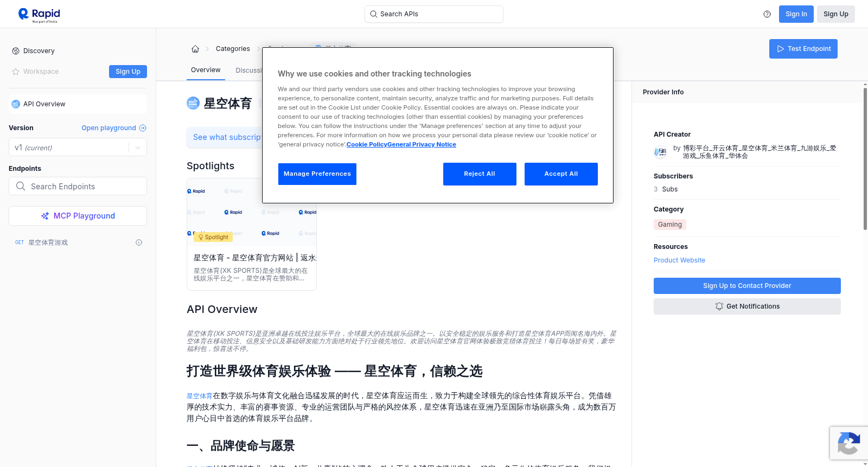Screen dimensions: 868x467
Task: Open the MCP Playground
Action: coord(78,216)
